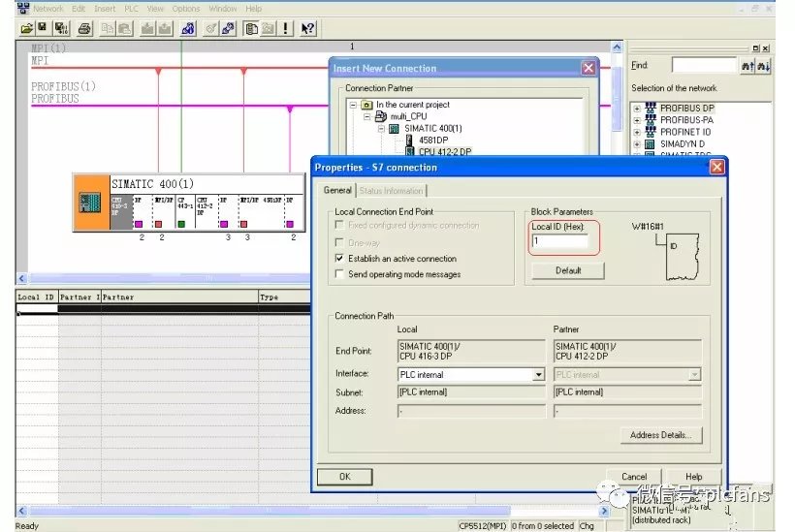Viewport: 795px width, 532px height.
Task: Open the Options menu
Action: (186, 9)
